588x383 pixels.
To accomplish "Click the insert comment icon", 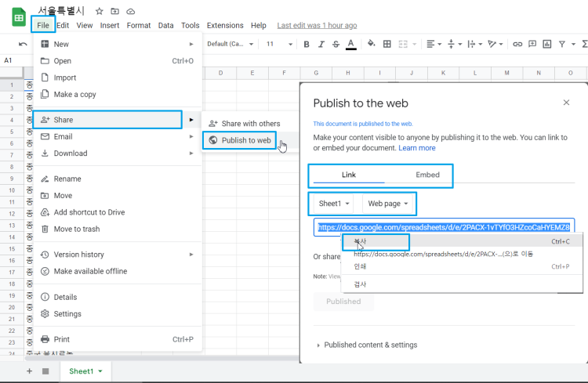I will [x=532, y=44].
